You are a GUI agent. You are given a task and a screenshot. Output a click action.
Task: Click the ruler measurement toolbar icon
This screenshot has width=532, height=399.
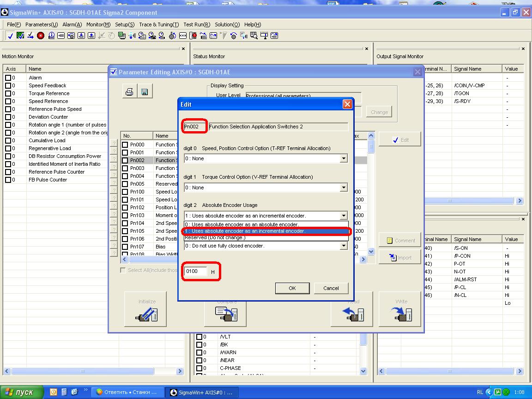[x=264, y=35]
